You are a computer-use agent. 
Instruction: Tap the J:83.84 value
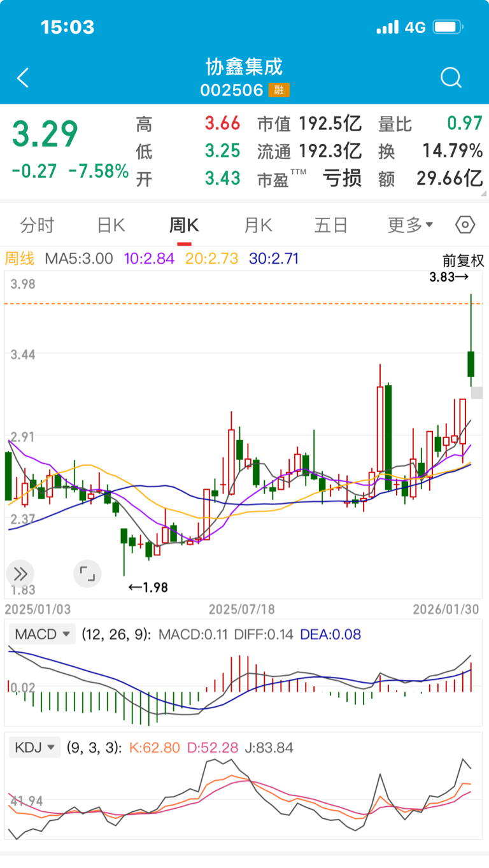(x=271, y=748)
